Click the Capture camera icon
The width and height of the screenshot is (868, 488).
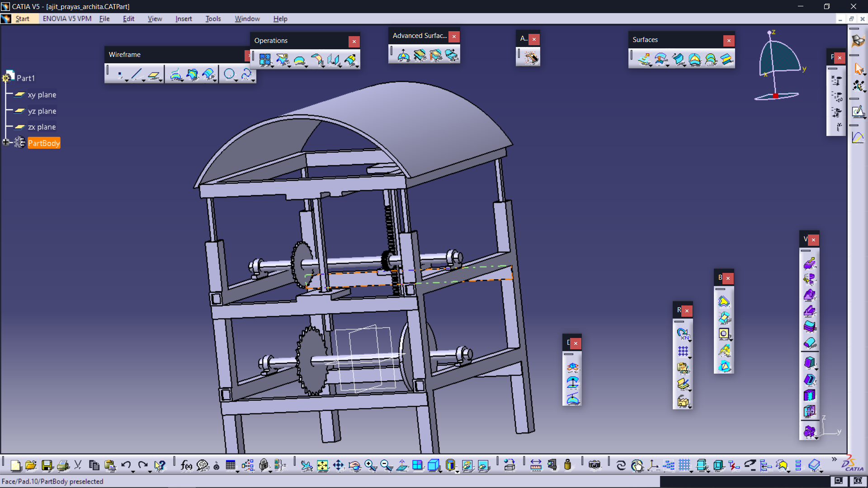click(x=594, y=465)
